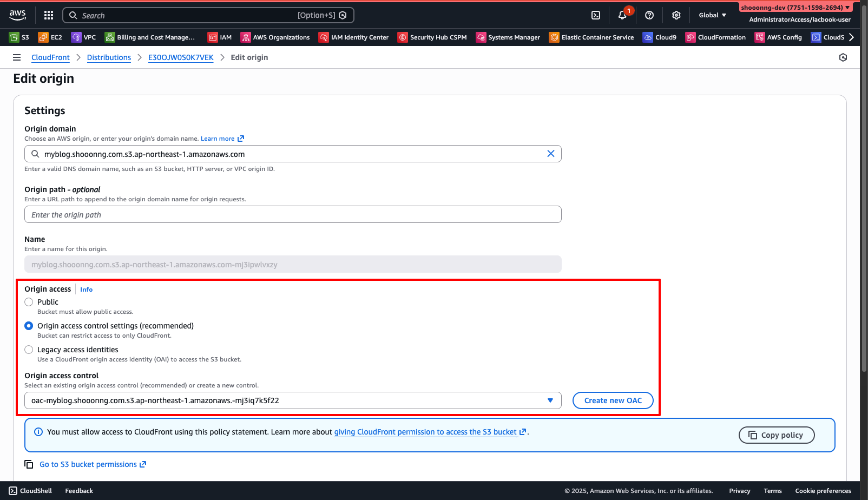Toggle the side navigation hamburger menu
The image size is (868, 500).
point(17,57)
